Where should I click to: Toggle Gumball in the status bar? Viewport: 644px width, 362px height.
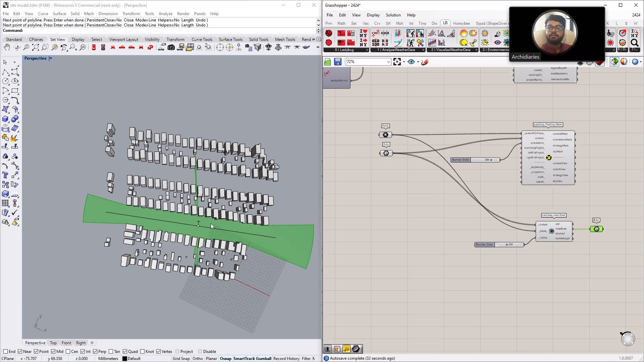(264, 358)
